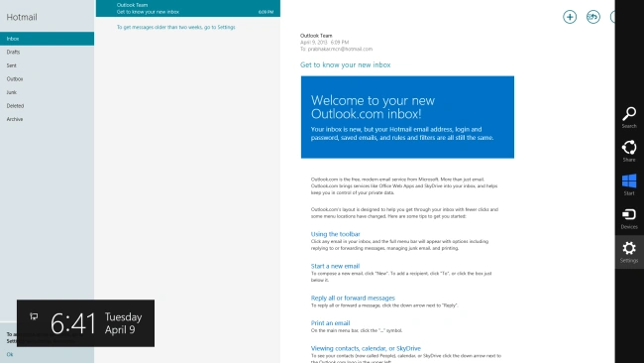Compose a new email with plus icon
The image size is (644, 363).
(570, 17)
